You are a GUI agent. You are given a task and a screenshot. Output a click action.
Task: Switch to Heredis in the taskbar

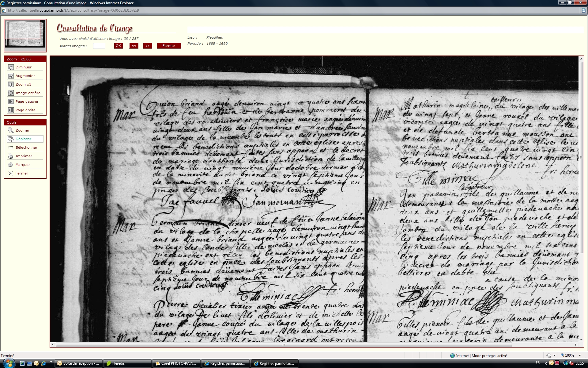tap(127, 363)
